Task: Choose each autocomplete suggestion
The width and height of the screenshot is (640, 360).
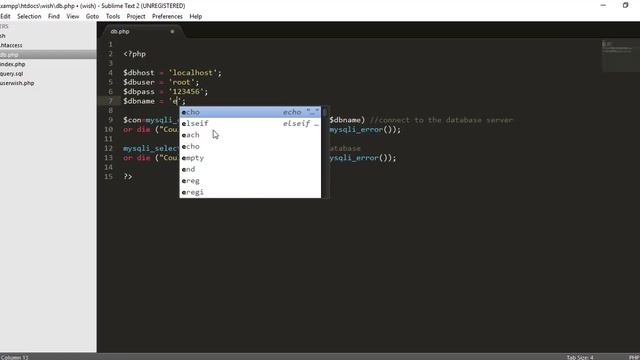Action: [250, 135]
